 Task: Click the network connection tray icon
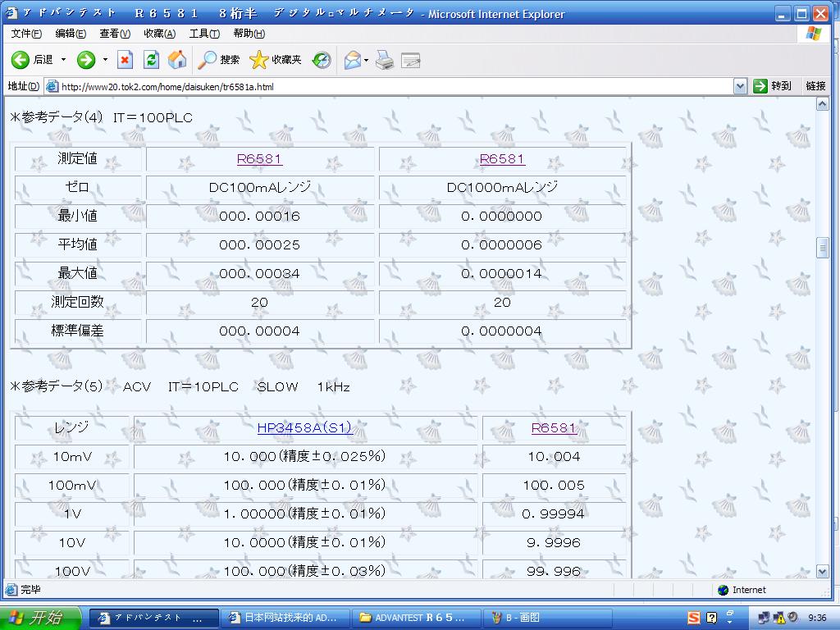[764, 618]
